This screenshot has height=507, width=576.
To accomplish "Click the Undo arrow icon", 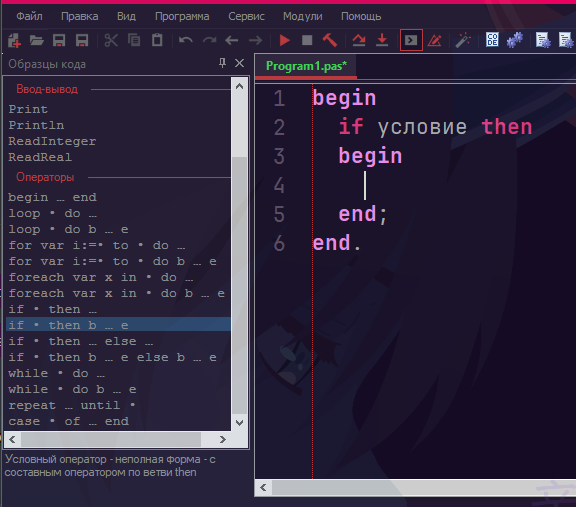I will click(x=186, y=40).
